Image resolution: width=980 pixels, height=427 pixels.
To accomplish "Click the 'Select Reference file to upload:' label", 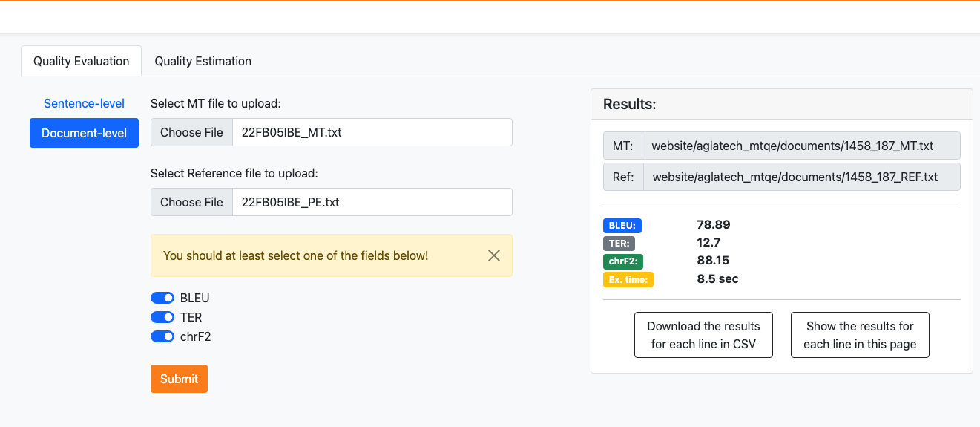I will (234, 173).
